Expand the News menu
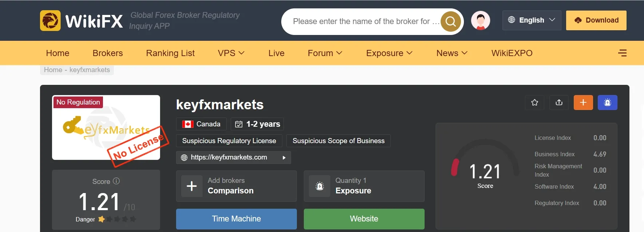This screenshot has height=232, width=644. (452, 53)
